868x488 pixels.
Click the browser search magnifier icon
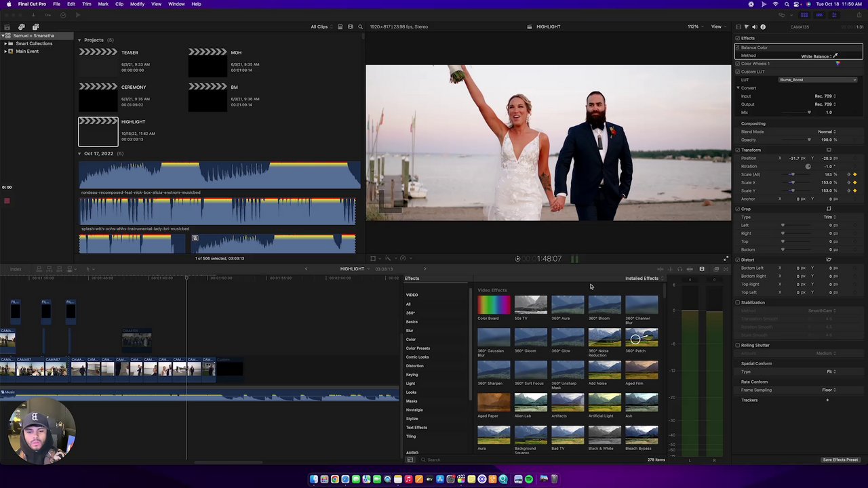360,27
